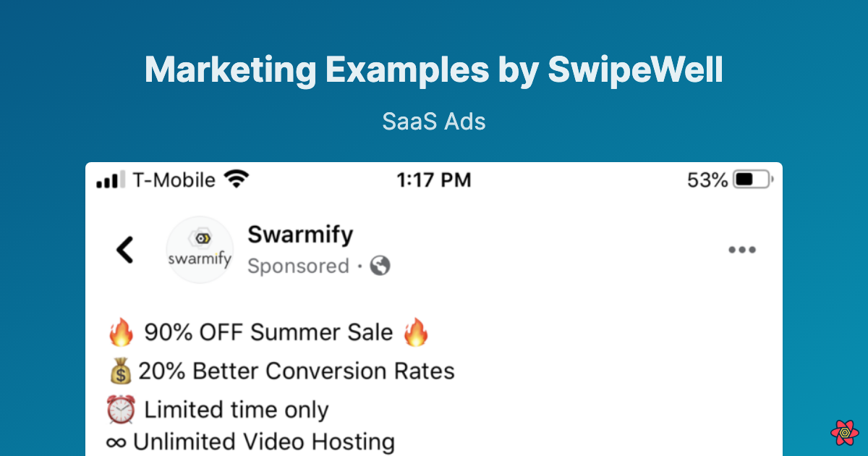Click the 53% battery level indicator
The height and width of the screenshot is (456, 868).
pyautogui.click(x=707, y=180)
